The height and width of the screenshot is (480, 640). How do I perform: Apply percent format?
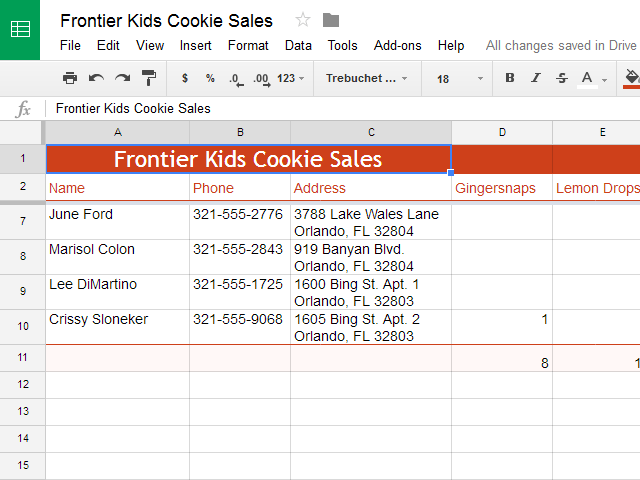click(210, 78)
